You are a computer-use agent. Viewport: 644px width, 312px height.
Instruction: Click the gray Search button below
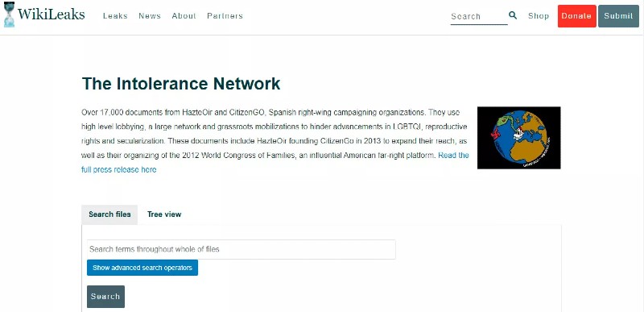click(105, 297)
